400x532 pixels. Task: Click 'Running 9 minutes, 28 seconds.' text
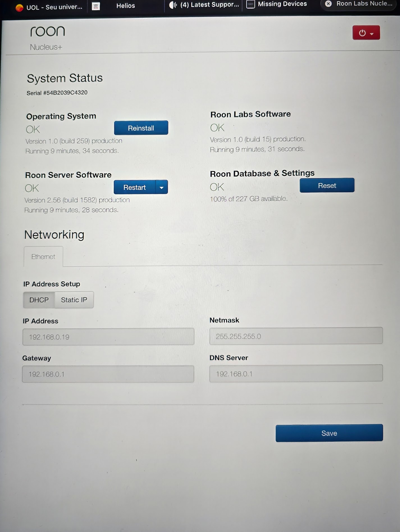tap(71, 210)
